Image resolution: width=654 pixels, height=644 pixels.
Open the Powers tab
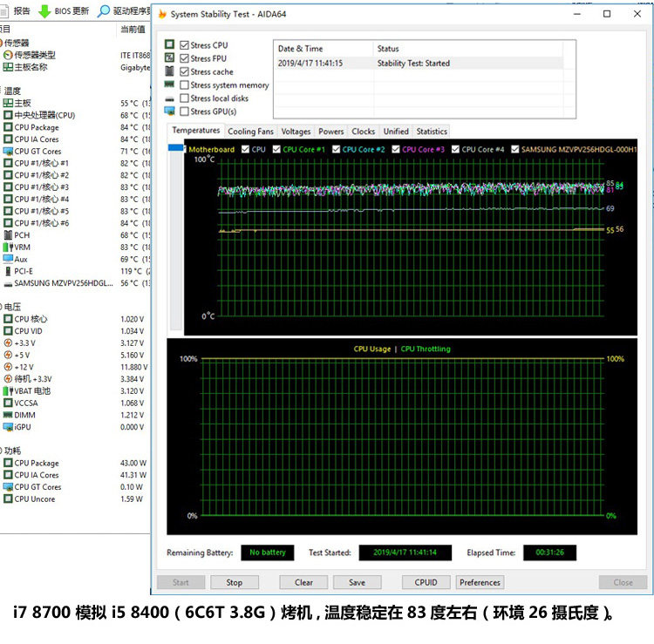pyautogui.click(x=331, y=132)
